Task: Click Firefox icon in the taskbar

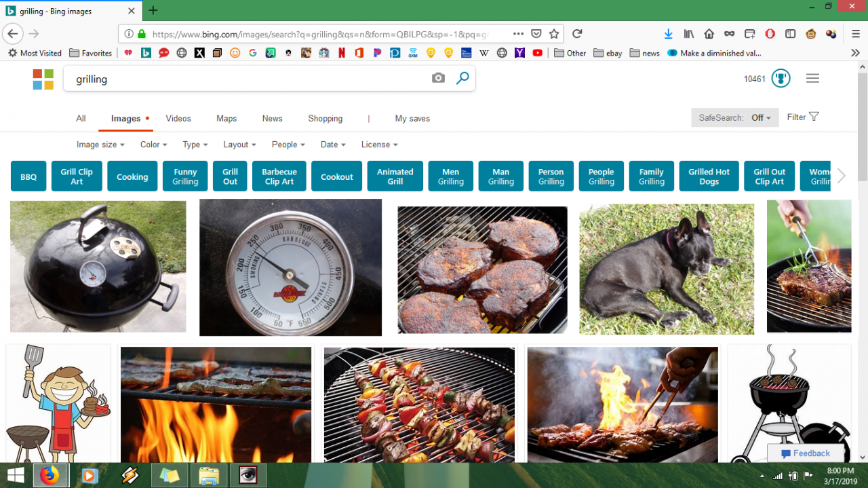Action: pos(50,475)
